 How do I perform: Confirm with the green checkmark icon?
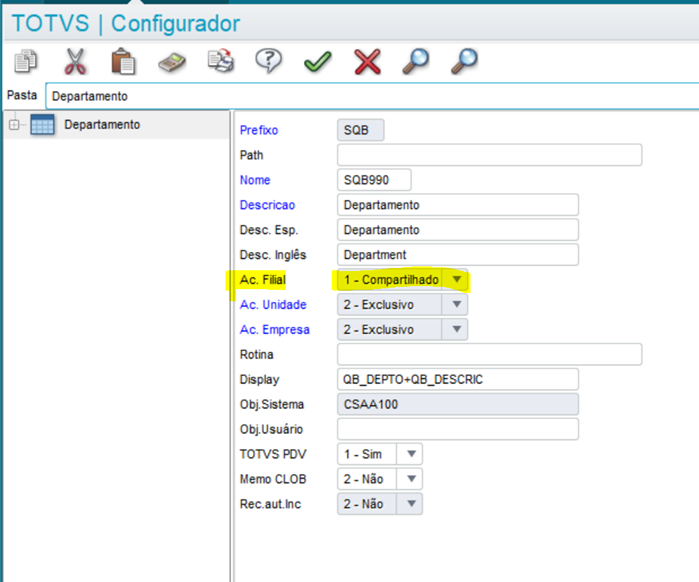point(318,61)
